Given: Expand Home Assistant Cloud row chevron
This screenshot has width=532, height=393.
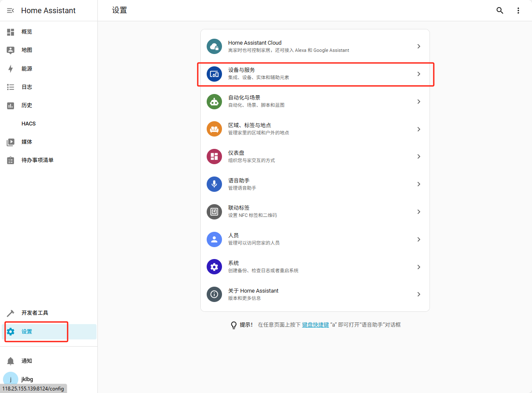Looking at the screenshot, I should [419, 46].
